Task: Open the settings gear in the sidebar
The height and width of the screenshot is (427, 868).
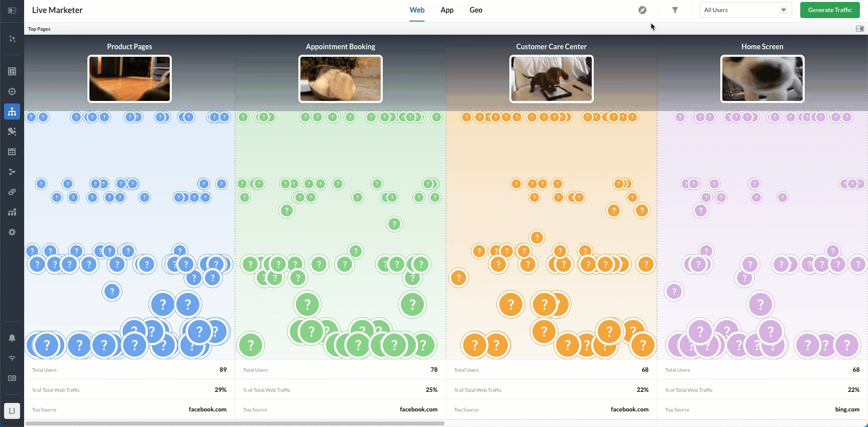Action: tap(12, 232)
